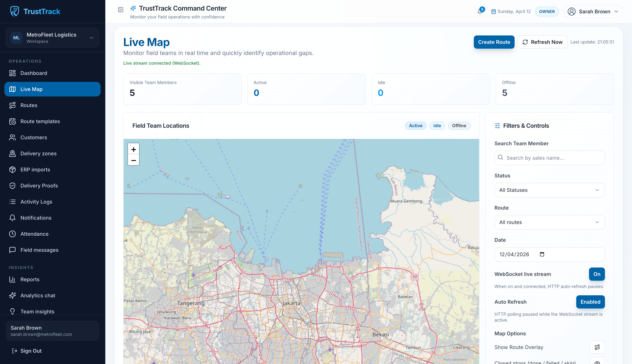Click the Create Route button

pyautogui.click(x=494, y=42)
